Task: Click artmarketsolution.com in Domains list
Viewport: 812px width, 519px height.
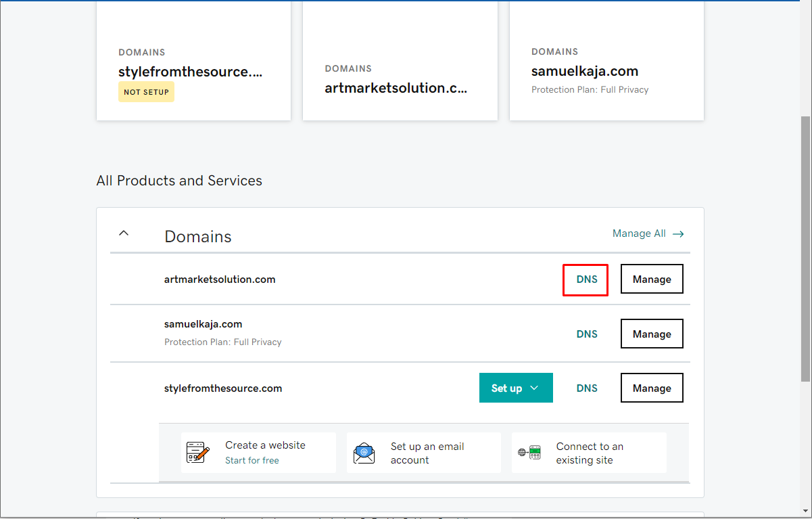Action: [x=220, y=279]
